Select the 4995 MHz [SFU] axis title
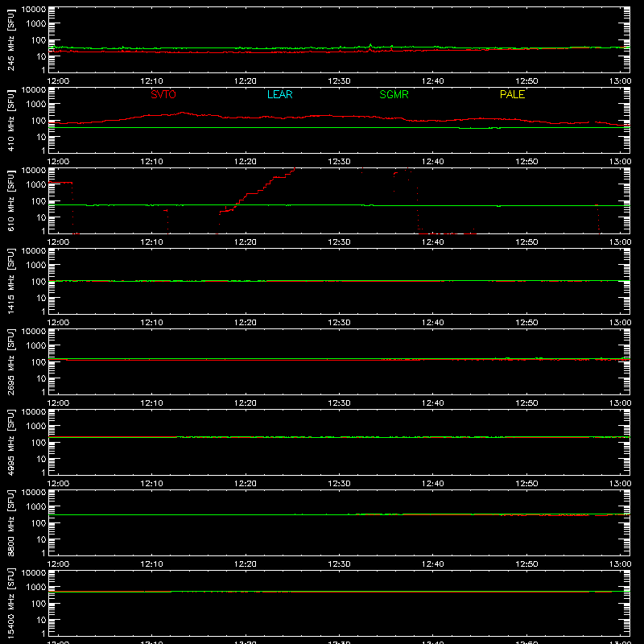 point(10,442)
